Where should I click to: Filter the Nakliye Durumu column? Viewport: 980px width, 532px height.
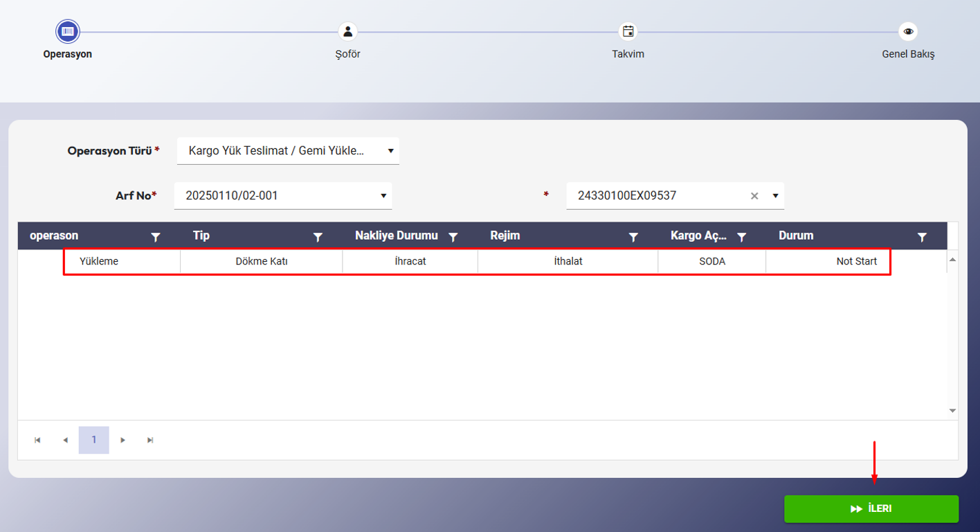[453, 237]
